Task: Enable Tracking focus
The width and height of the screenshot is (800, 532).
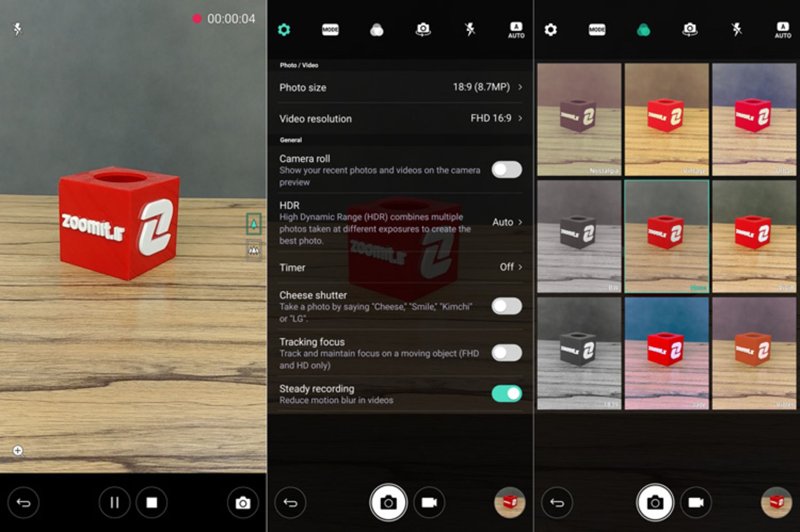Action: 506,353
